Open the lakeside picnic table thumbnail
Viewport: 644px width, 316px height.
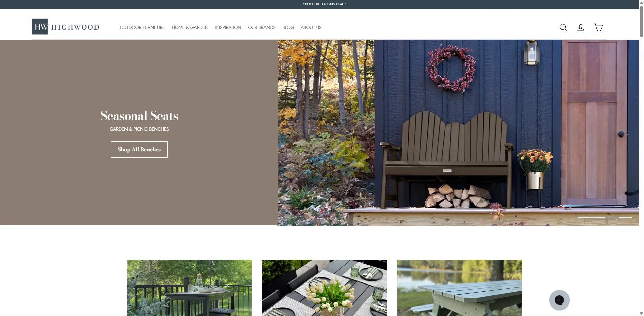coord(460,288)
